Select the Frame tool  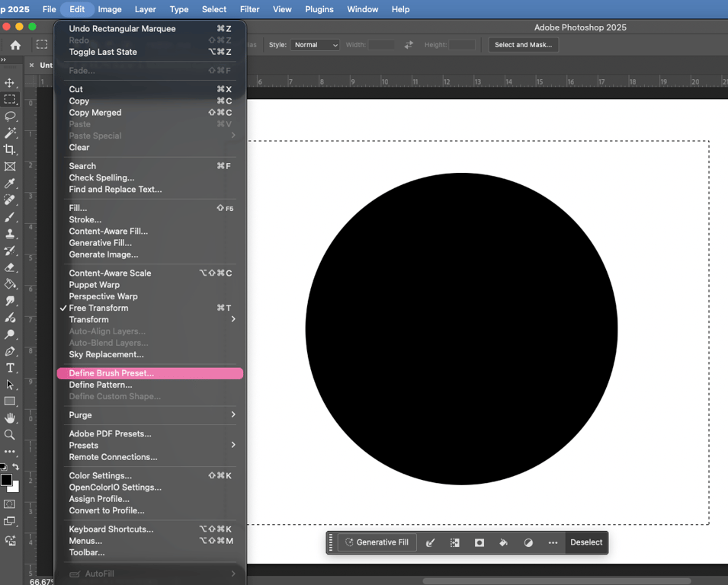point(9,167)
